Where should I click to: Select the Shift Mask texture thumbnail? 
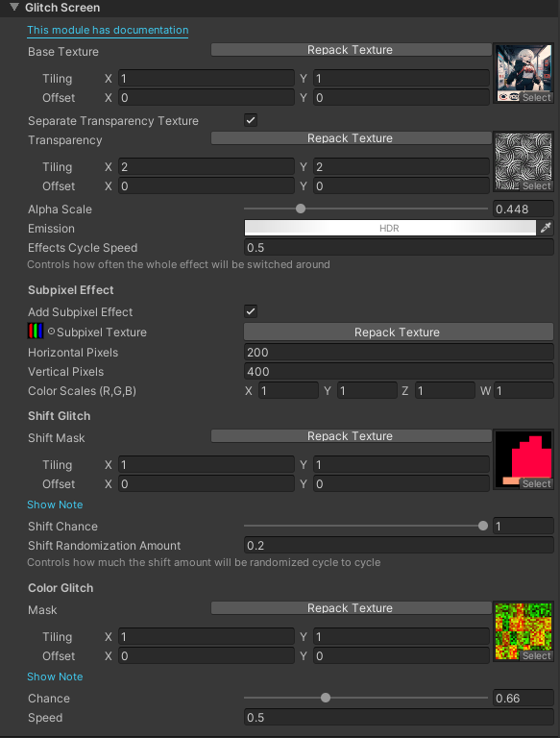click(x=523, y=459)
